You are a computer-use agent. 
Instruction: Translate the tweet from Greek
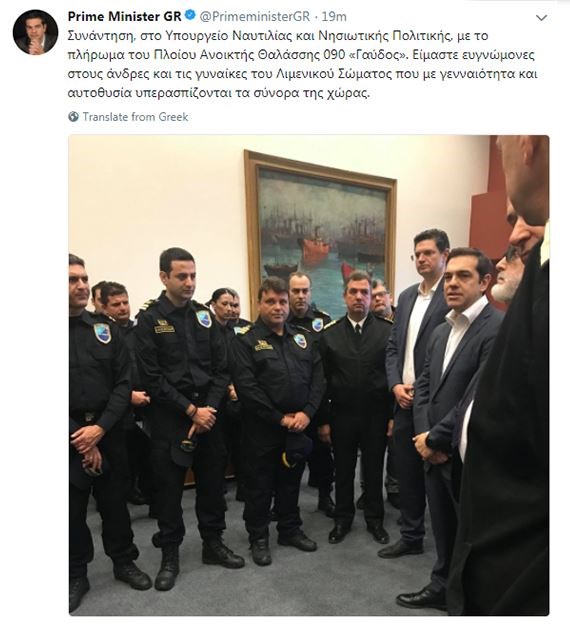tap(135, 117)
